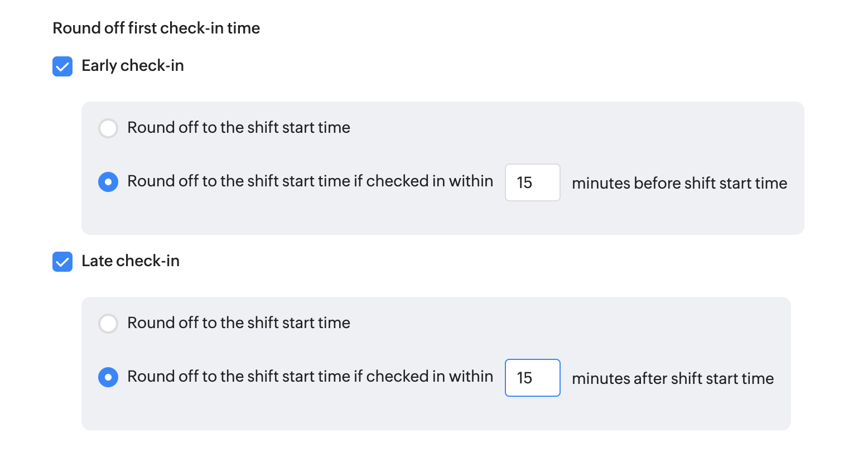Click the 'Round off first check-in time' heading

tap(156, 28)
